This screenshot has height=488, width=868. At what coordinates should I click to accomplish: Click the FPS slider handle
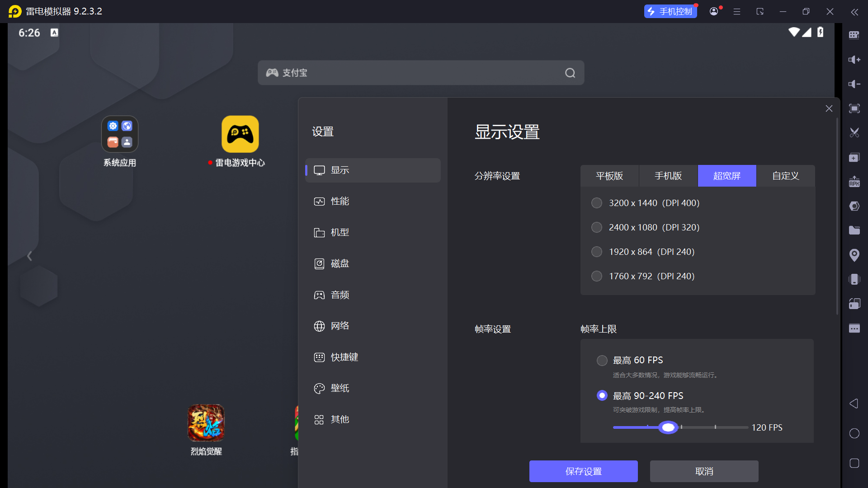(x=668, y=427)
